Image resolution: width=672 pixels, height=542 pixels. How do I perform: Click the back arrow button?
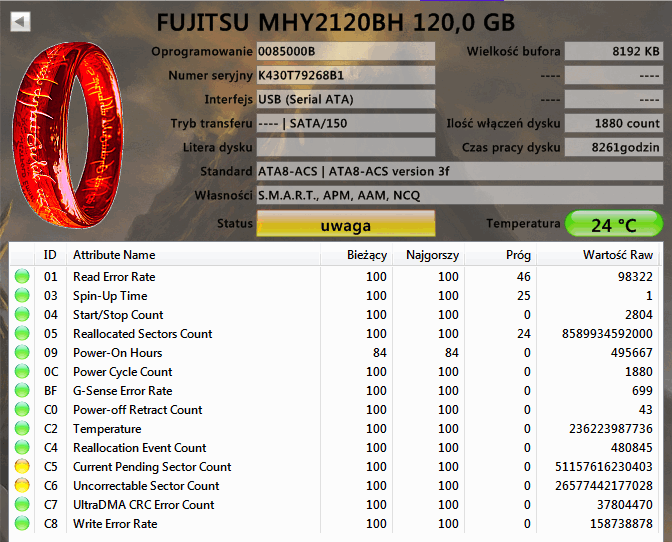pos(20,21)
